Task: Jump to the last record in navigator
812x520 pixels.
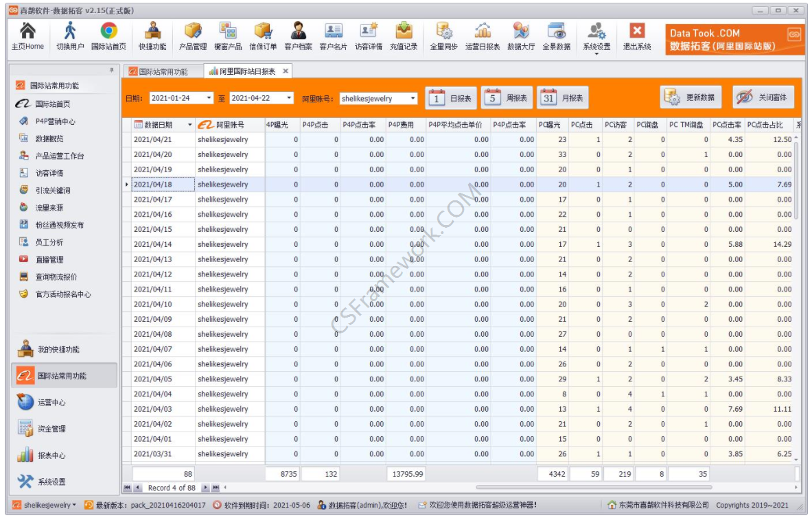Action: [x=216, y=487]
